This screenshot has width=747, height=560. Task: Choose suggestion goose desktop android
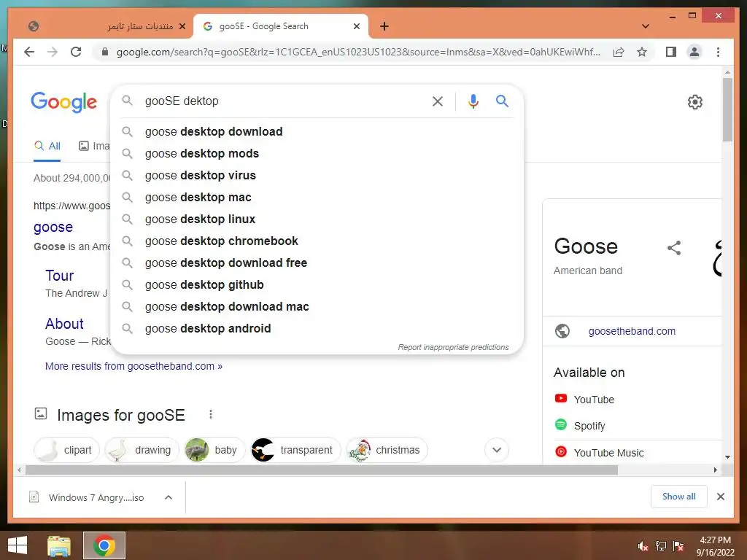pos(317,329)
